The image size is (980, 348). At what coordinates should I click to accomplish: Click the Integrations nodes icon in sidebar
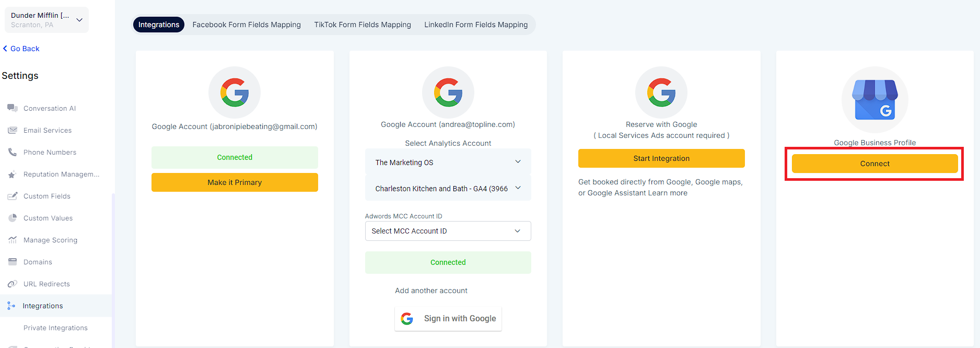(11, 306)
